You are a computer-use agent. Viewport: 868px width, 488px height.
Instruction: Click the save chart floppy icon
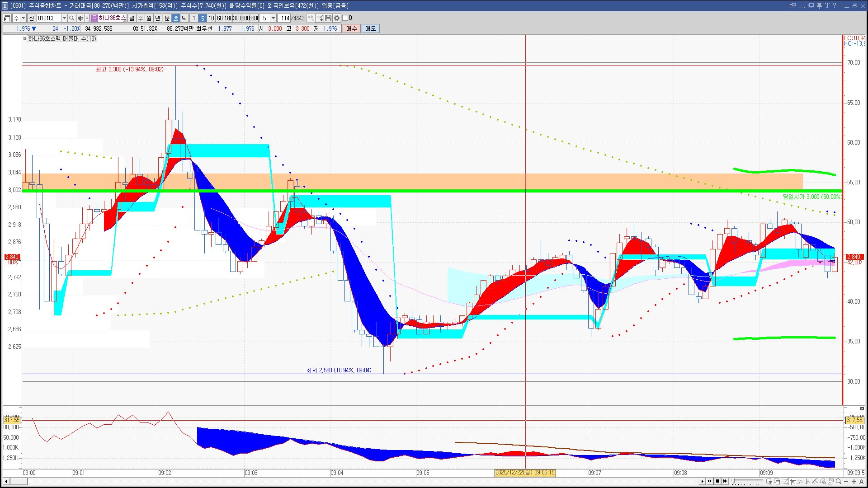pyautogui.click(x=328, y=18)
